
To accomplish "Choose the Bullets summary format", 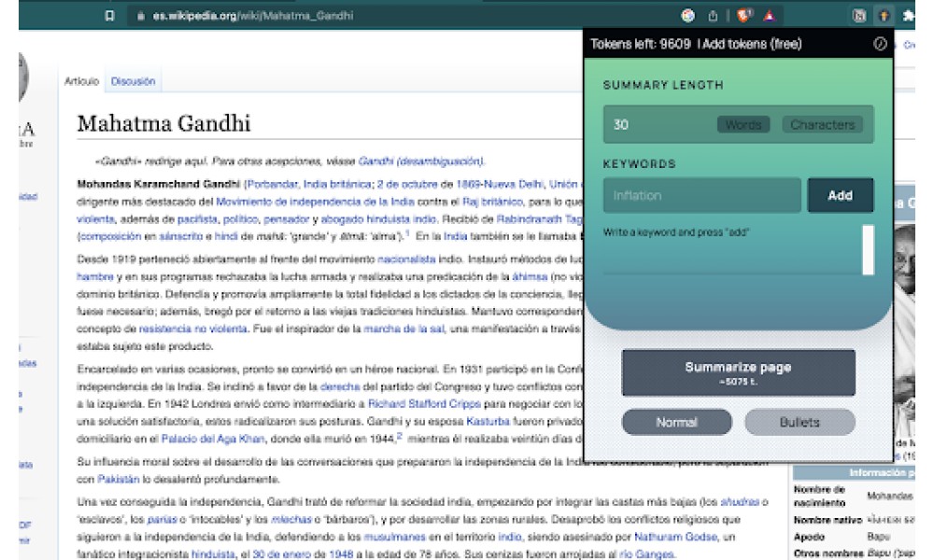I will coord(800,422).
